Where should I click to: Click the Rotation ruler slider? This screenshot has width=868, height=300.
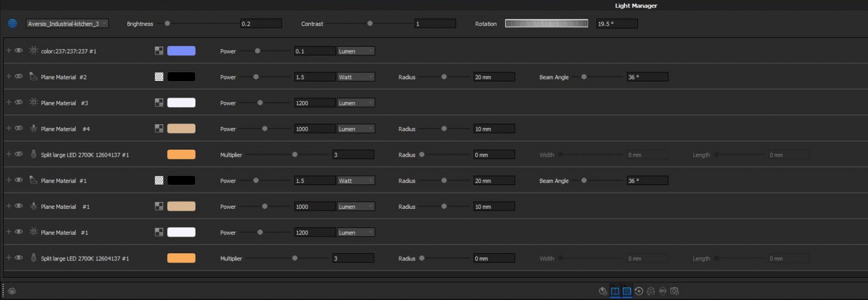[547, 23]
